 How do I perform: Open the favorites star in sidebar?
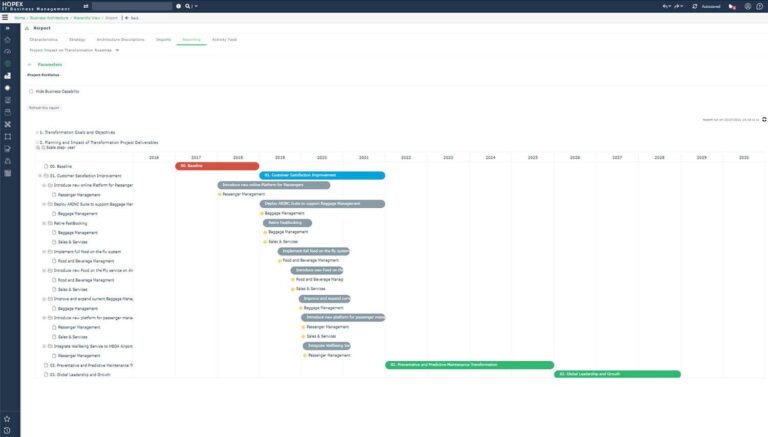[x=7, y=419]
